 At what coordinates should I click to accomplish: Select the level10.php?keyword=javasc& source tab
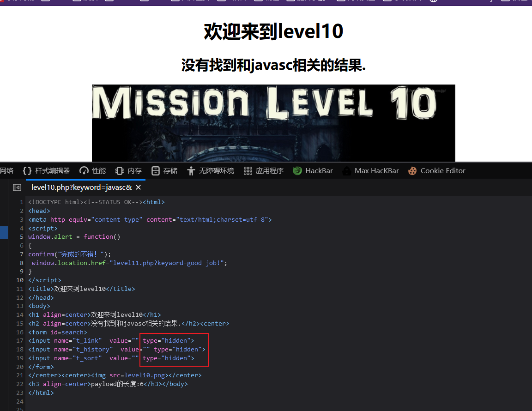pos(81,187)
